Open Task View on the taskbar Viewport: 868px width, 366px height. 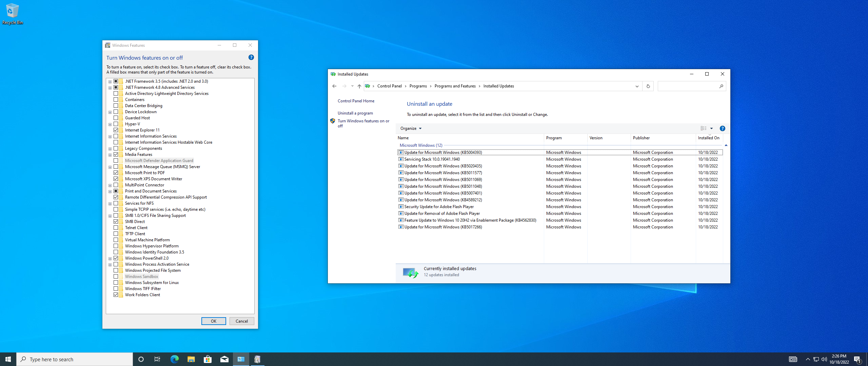click(157, 359)
